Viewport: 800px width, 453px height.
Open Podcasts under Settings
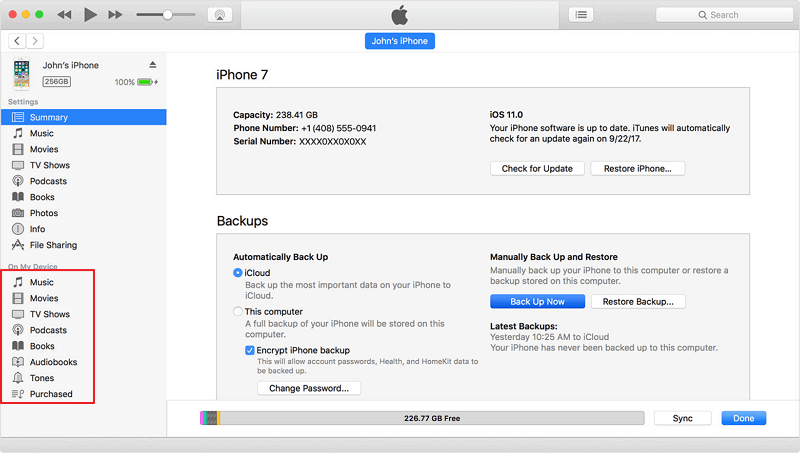(x=84, y=181)
